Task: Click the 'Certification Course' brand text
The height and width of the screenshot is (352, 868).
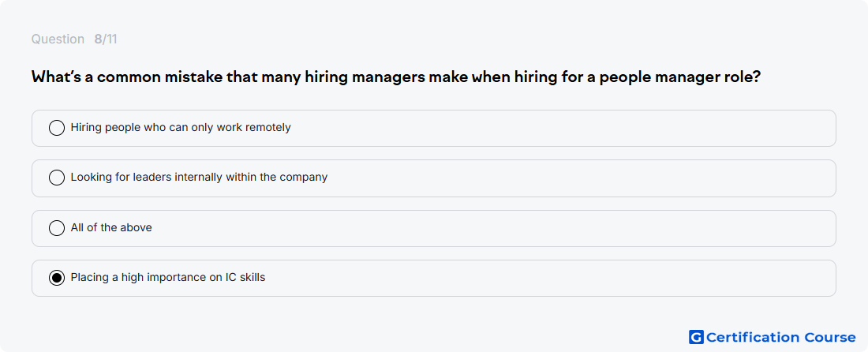Action: [781, 337]
